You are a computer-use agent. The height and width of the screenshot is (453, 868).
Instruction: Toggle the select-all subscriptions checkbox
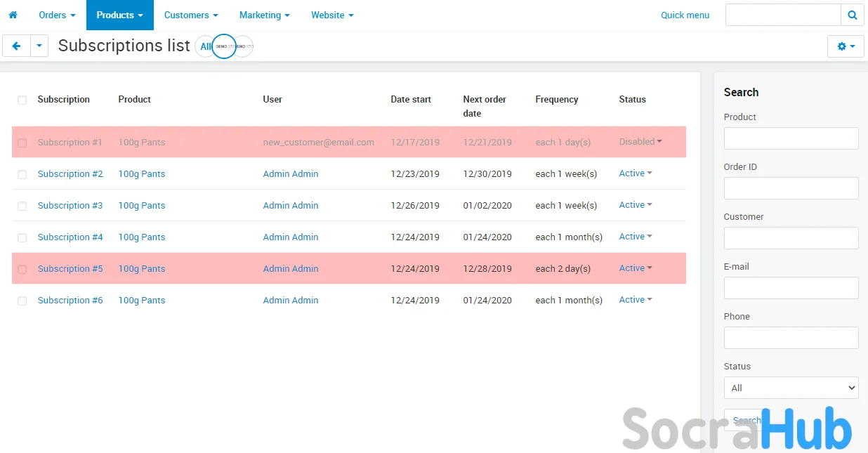tap(22, 100)
